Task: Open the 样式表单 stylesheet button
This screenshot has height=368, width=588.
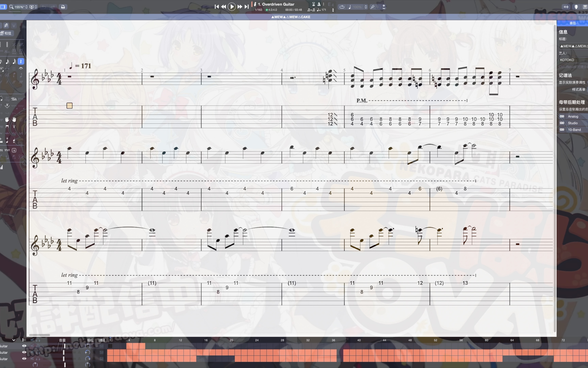Action: click(x=578, y=90)
